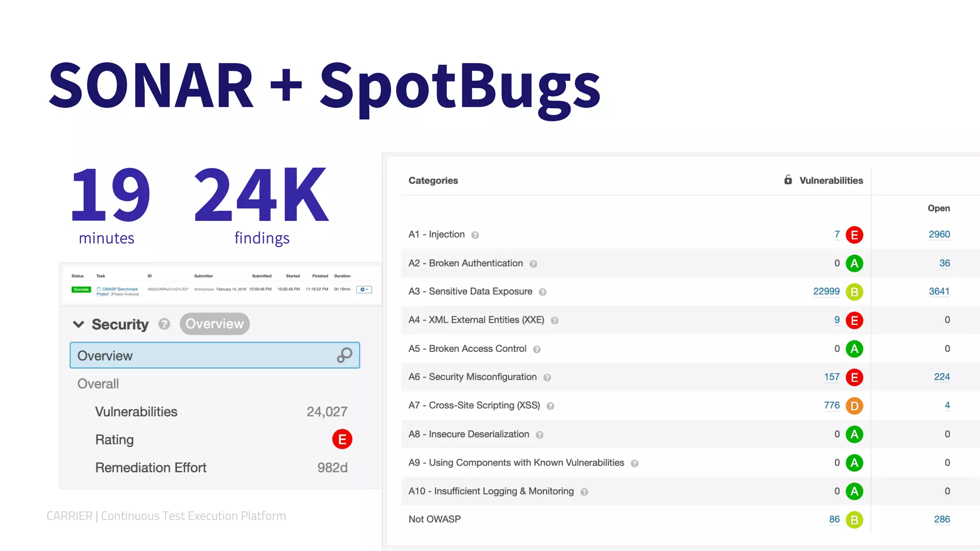The height and width of the screenshot is (551, 980).
Task: Click the task duration 0h 19min
Action: [x=342, y=289]
